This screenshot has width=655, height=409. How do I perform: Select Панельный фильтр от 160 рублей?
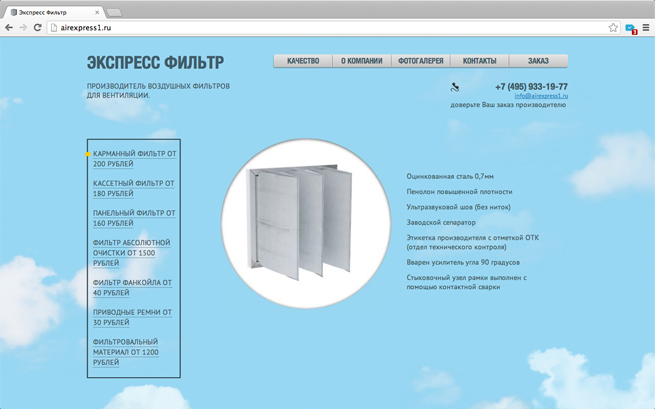(x=134, y=218)
